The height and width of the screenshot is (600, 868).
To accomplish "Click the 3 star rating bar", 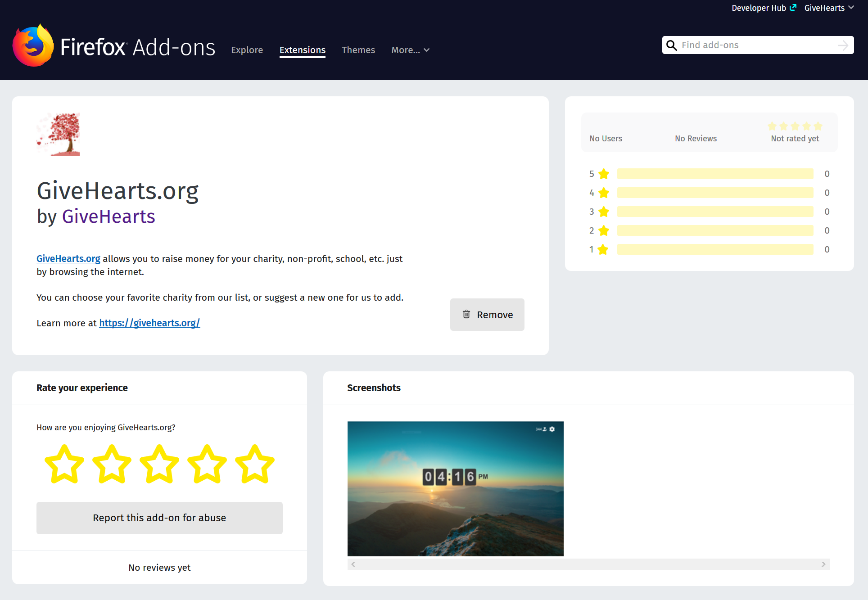I will pos(715,212).
